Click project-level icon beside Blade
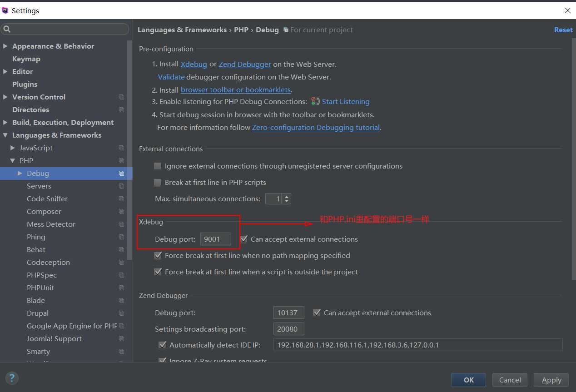576x392 pixels. pos(121,300)
